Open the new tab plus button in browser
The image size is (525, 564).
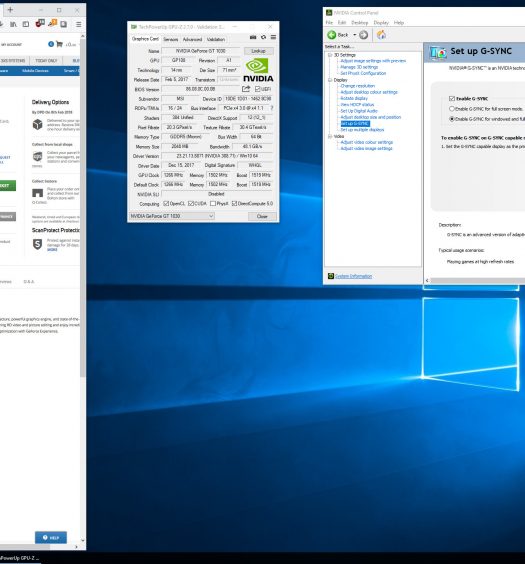[10, 10]
